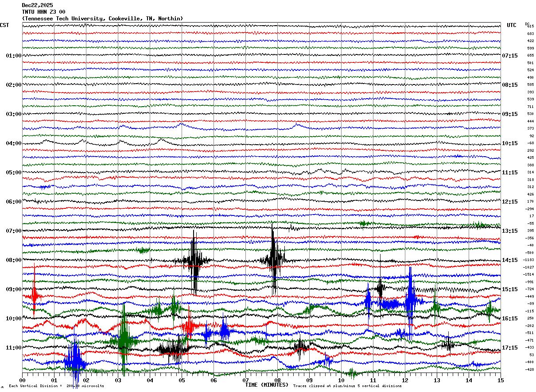Click the DC offset value 711
This screenshot has width=536, height=392.
coord(530,107)
